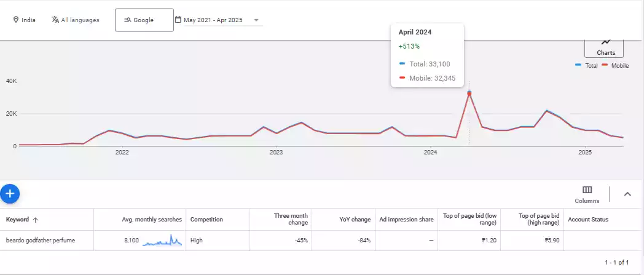Image resolution: width=644 pixels, height=275 pixels.
Task: Toggle the Total series in chart legend
Action: pyautogui.click(x=587, y=65)
